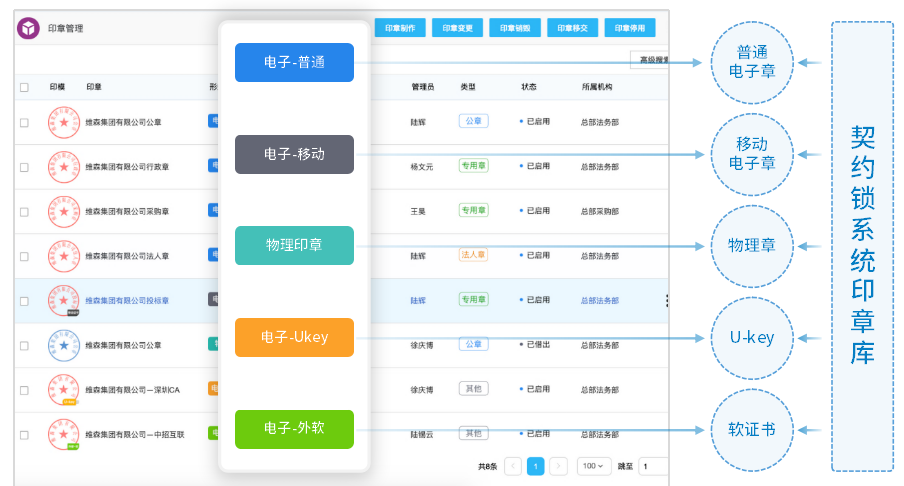Check the box for 维森集团有限公司—中招互联

point(24,435)
